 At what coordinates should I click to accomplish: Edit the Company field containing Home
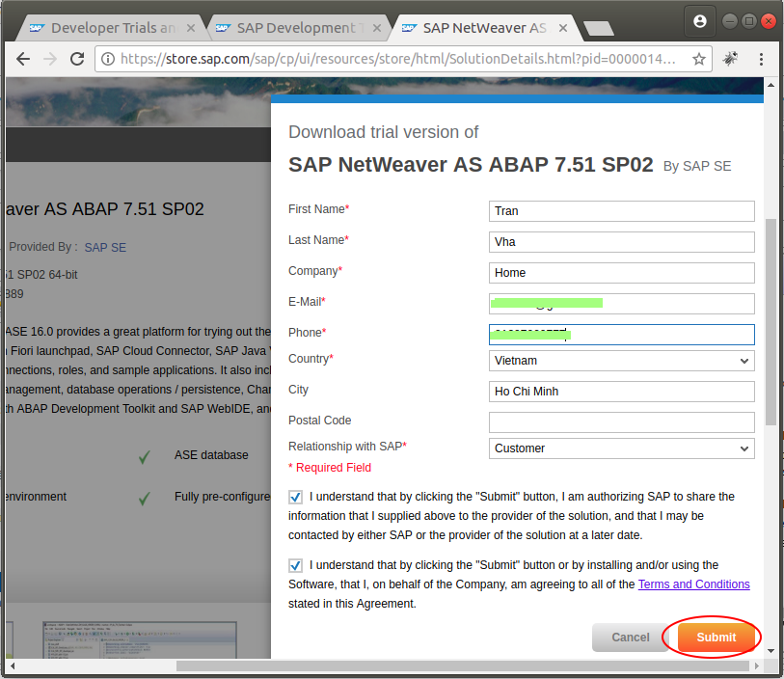pyautogui.click(x=621, y=273)
